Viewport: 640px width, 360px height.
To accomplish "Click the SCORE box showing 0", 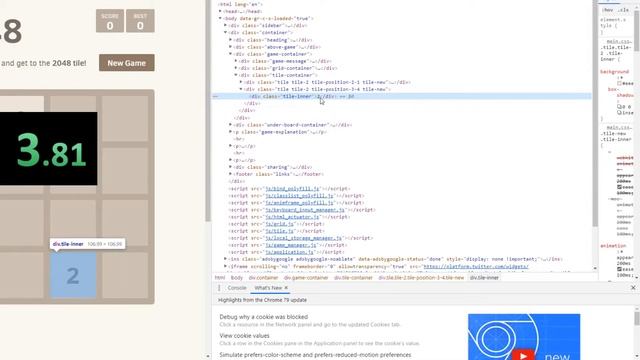I will (110, 21).
